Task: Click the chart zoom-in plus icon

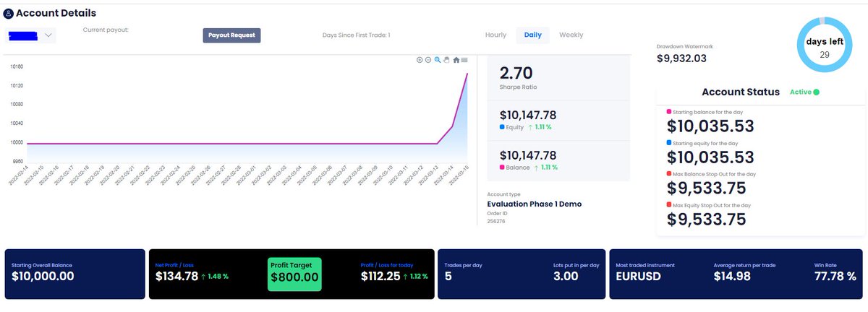Action: [420, 60]
